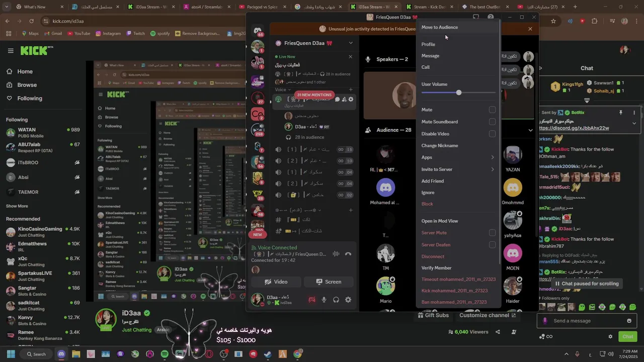The height and width of the screenshot is (362, 644).
Task: Add channel with plus next to Voice
Action: pos(351,89)
